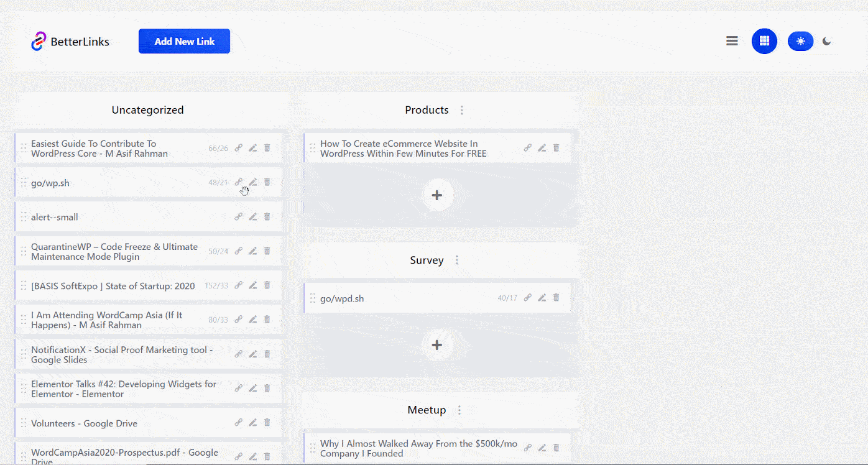This screenshot has height=465, width=868.
Task: Open Survey category options menu
Action: pos(457,260)
